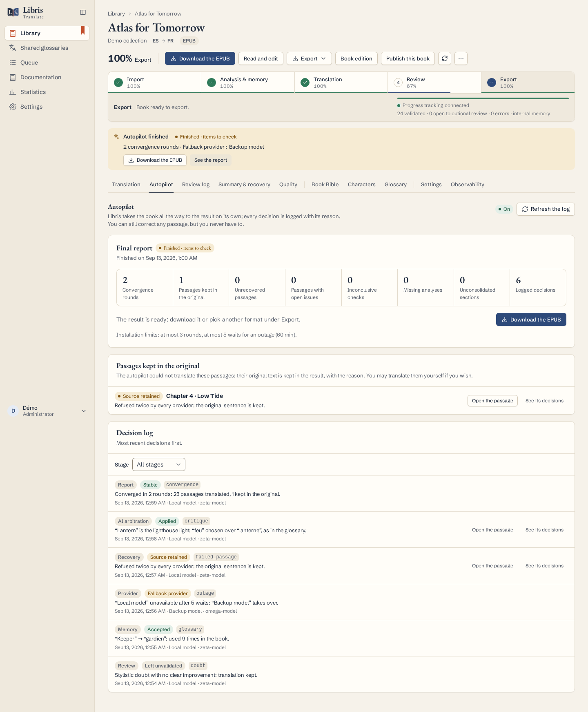Screen dimensions: 588x712
Task: Open Documentation from the sidebar
Action: click(47, 77)
